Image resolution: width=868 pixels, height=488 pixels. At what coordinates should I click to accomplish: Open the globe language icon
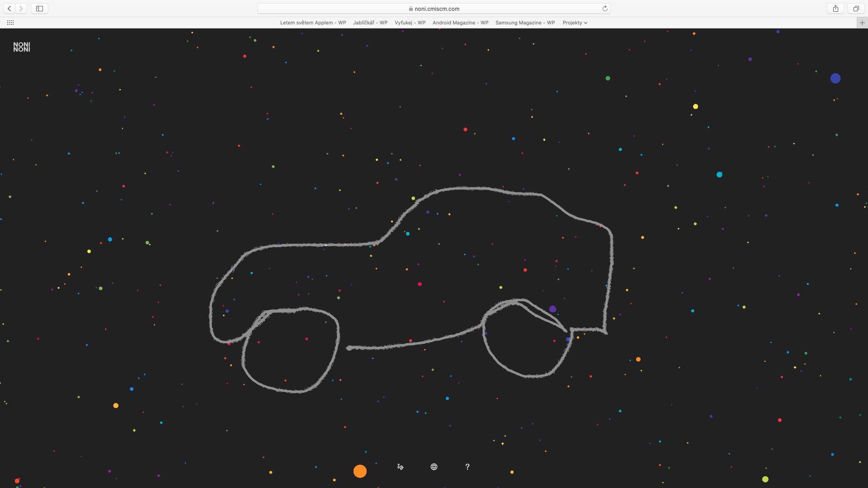pyautogui.click(x=434, y=467)
